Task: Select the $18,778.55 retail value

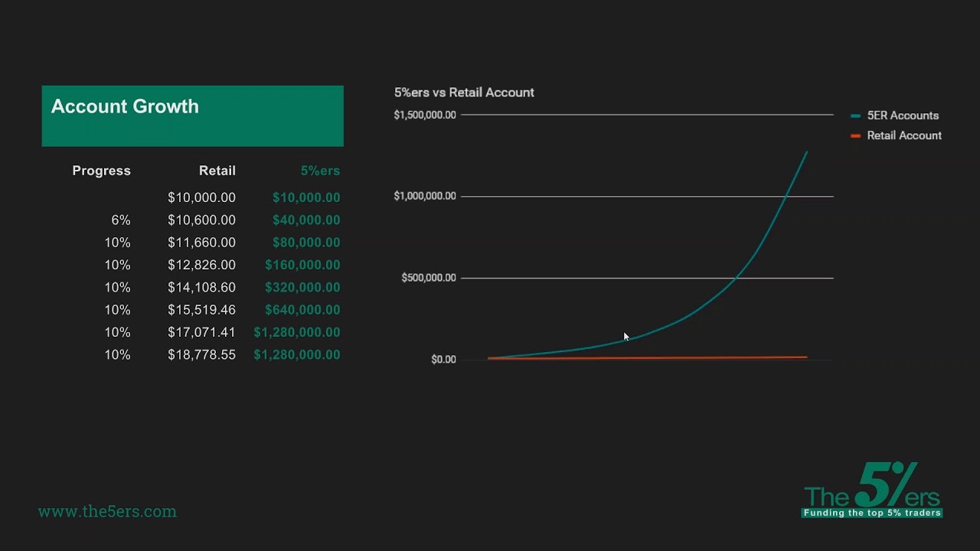Action: pos(201,355)
